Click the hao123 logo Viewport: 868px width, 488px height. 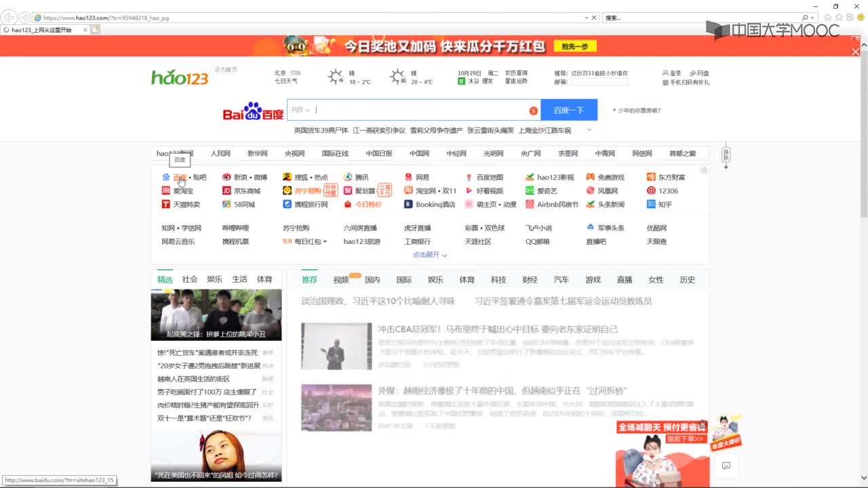pyautogui.click(x=180, y=77)
